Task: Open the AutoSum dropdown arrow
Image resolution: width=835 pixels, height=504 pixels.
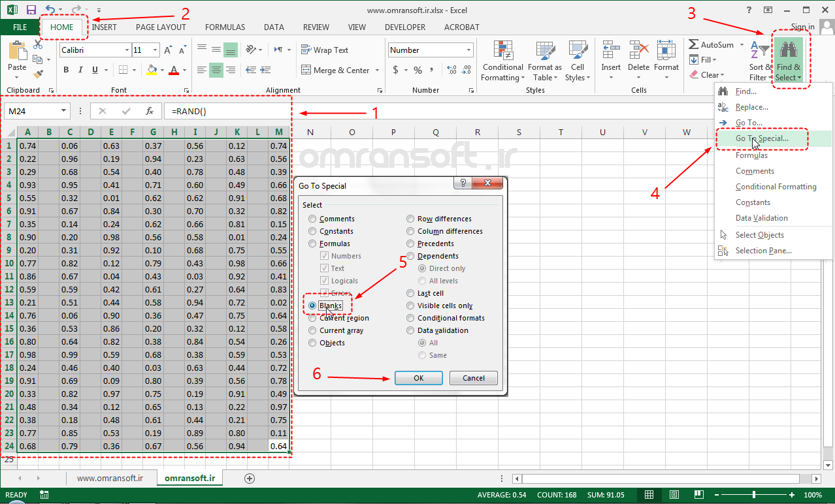Action: pos(742,45)
